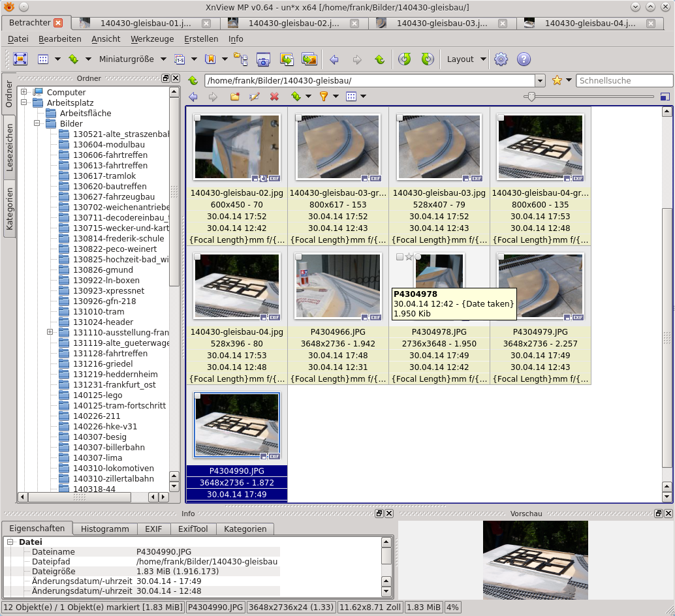The width and height of the screenshot is (675, 616).
Task: Click the blue help question mark icon
Action: click(524, 59)
